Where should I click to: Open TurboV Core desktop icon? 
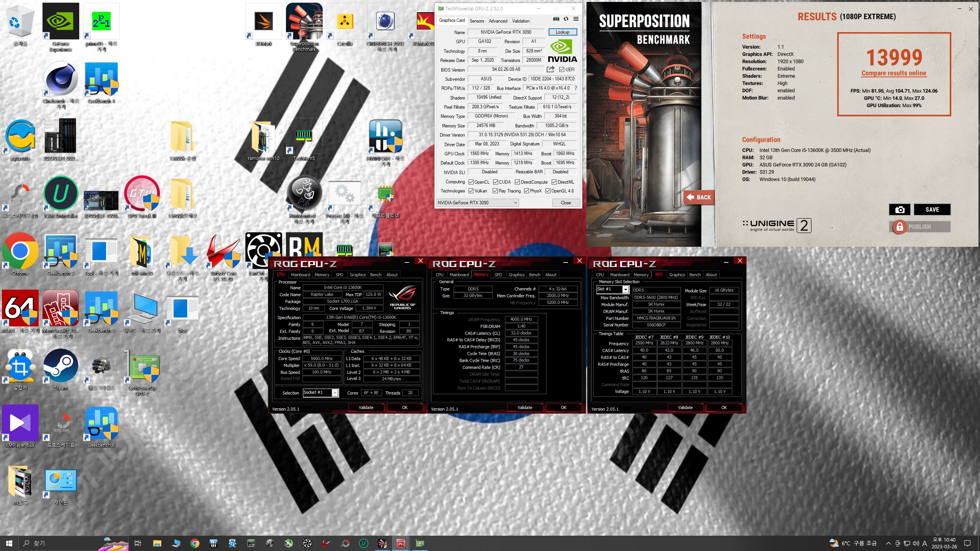[223, 257]
